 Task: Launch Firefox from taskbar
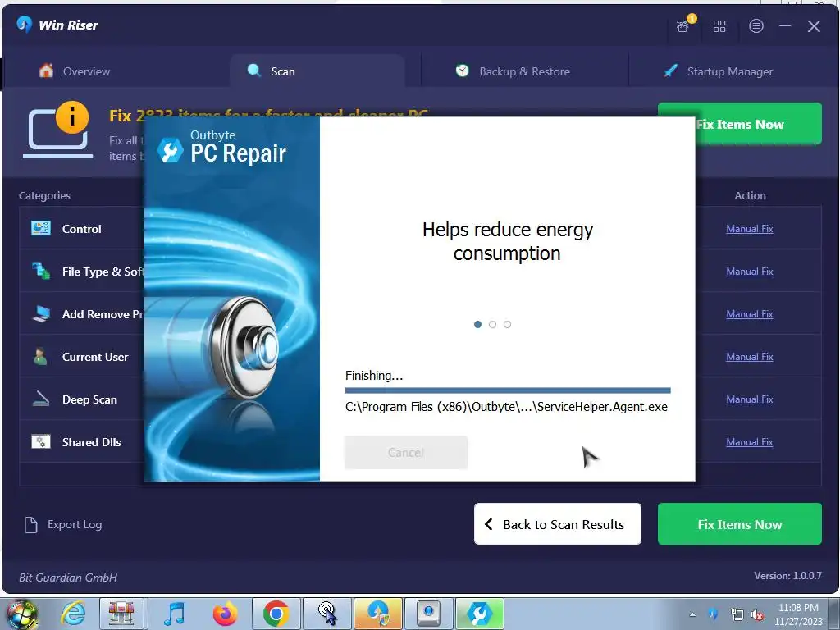pos(225,614)
